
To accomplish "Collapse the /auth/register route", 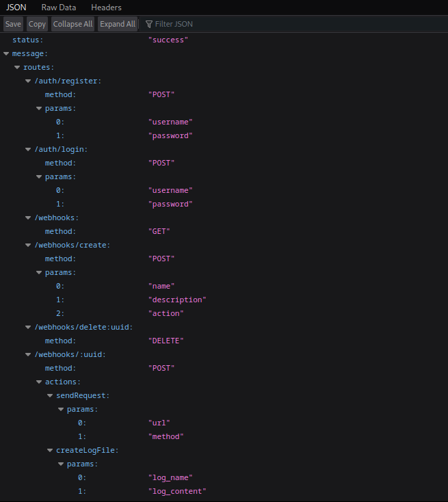I will coord(28,81).
